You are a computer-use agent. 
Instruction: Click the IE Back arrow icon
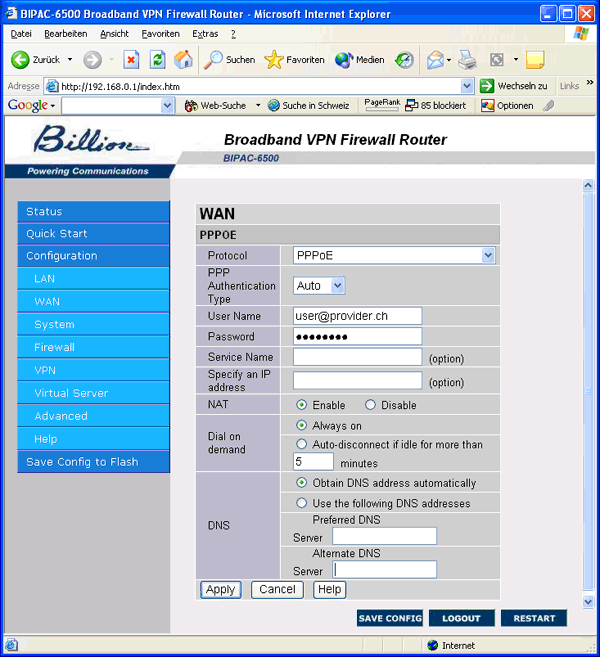click(20, 60)
